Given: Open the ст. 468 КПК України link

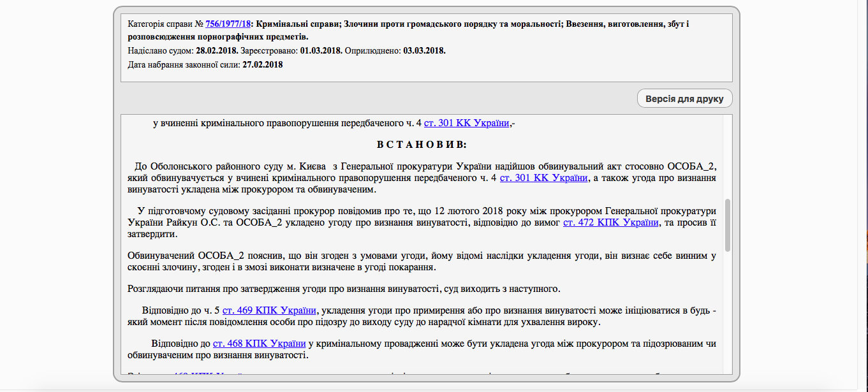Looking at the screenshot, I should point(260,344).
